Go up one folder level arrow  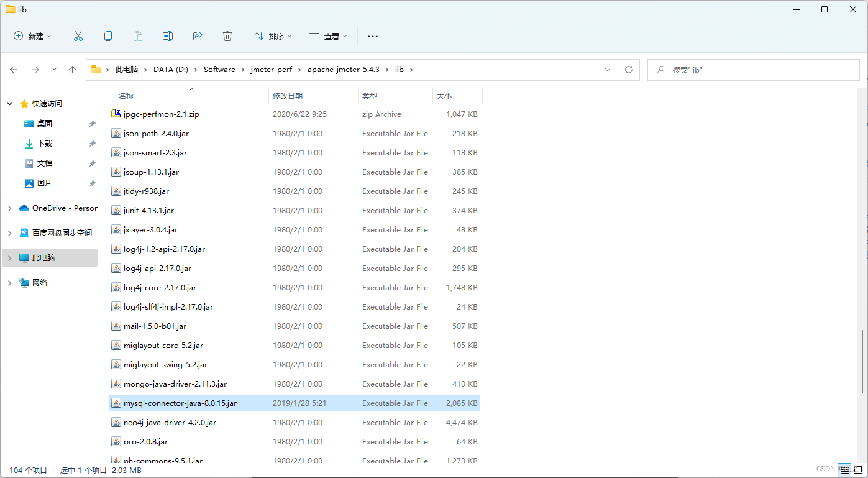click(72, 70)
